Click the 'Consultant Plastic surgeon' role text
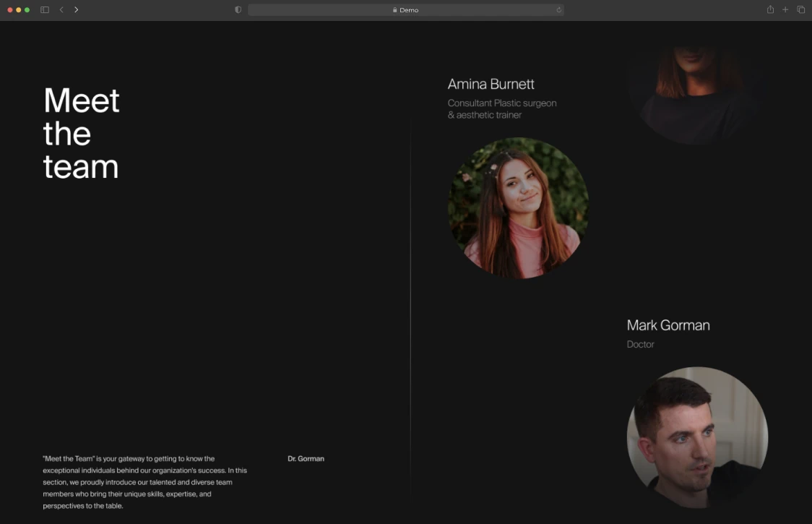The width and height of the screenshot is (812, 524). 502,109
